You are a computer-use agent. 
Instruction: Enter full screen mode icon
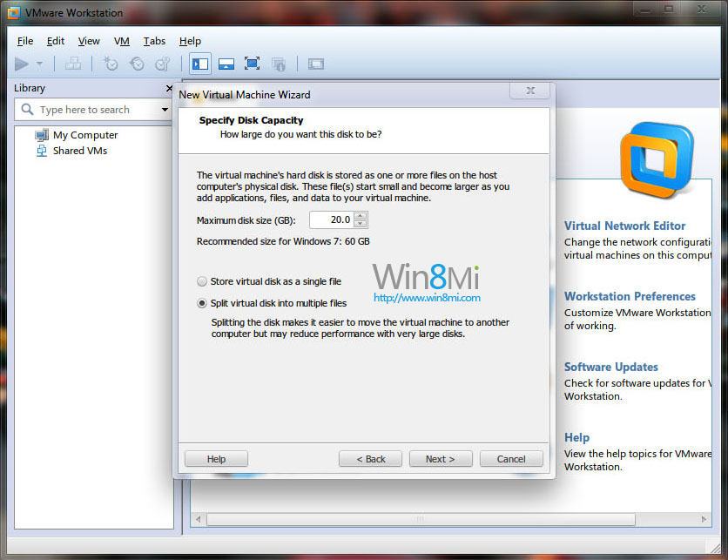253,64
